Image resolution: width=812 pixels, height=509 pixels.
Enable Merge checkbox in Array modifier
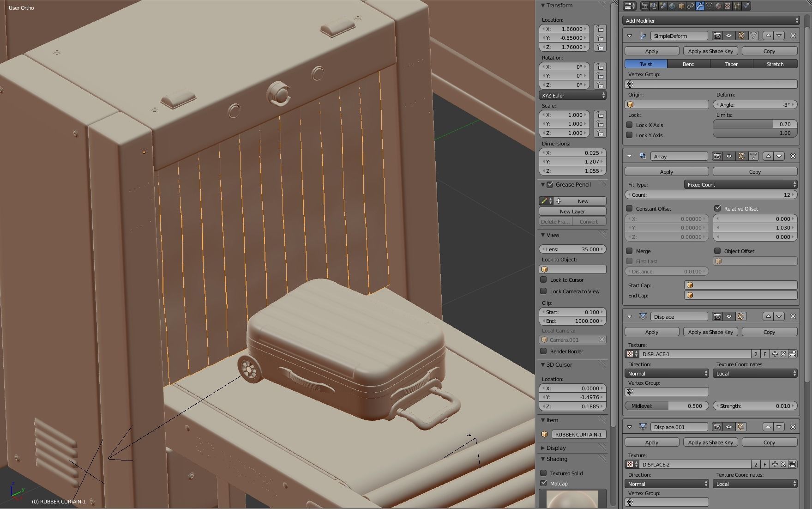point(629,251)
